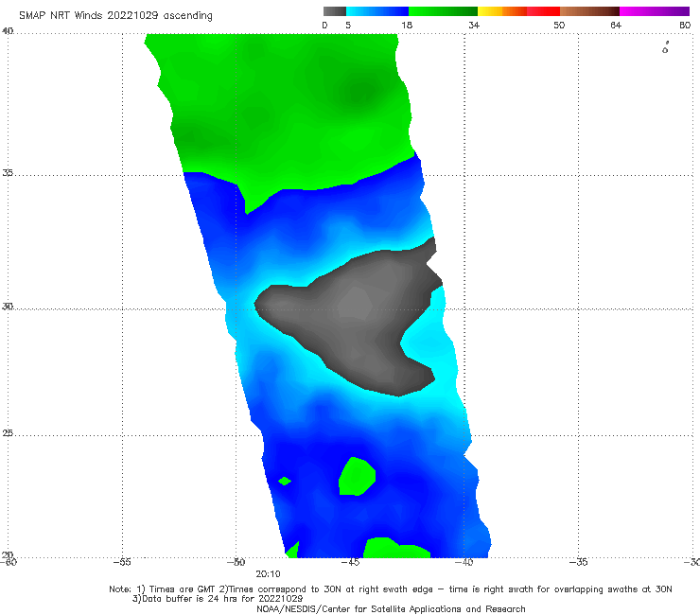Click the brown segment of the color bar
Image resolution: width=700 pixels, height=615 pixels.
[589, 11]
